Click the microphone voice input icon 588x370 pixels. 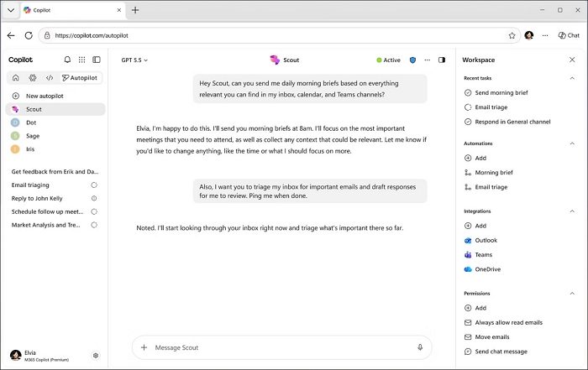[420, 347]
